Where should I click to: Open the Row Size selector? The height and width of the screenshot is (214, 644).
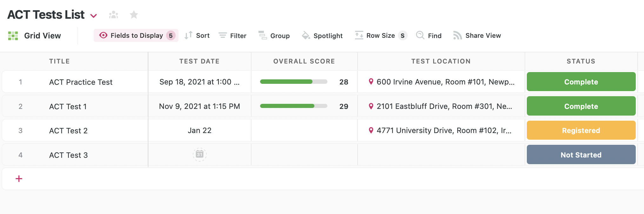pyautogui.click(x=381, y=36)
